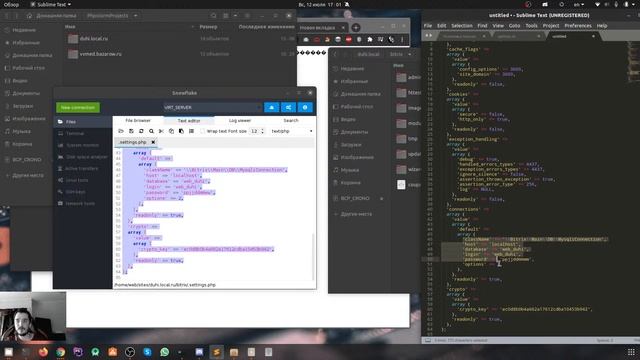Click the reload icon in editor toolbar
Viewport: 640px width, 360px height.
coord(141,131)
